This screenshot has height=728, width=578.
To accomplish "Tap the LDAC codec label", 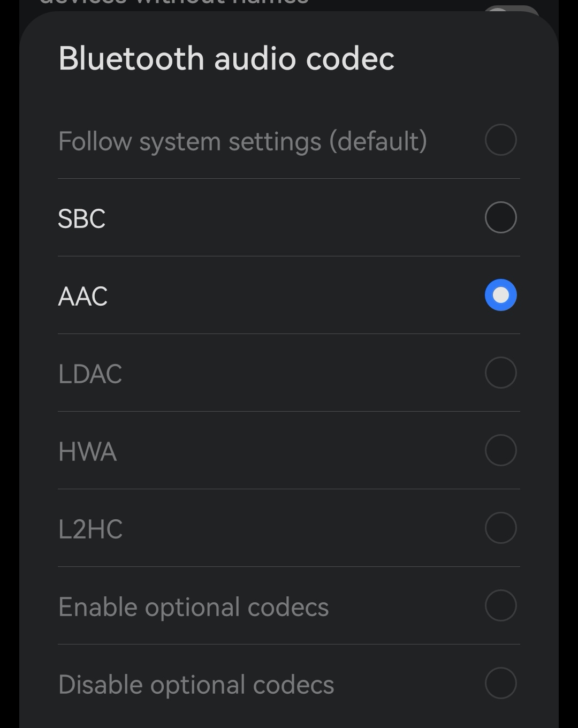I will [x=90, y=374].
